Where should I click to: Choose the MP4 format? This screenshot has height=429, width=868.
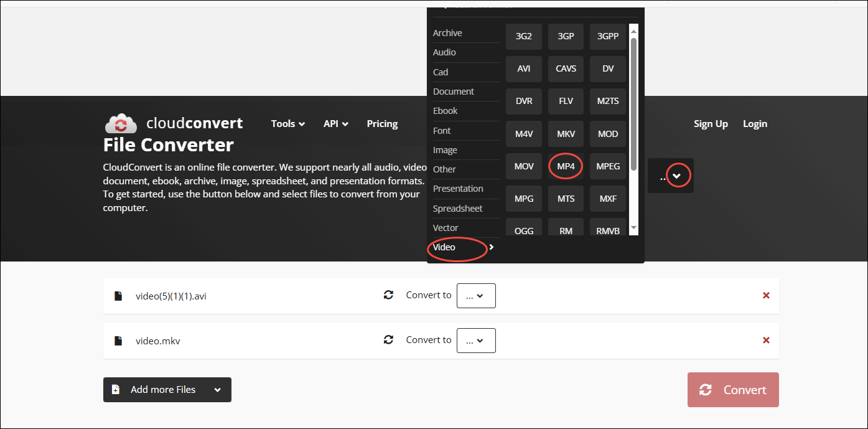click(x=566, y=166)
